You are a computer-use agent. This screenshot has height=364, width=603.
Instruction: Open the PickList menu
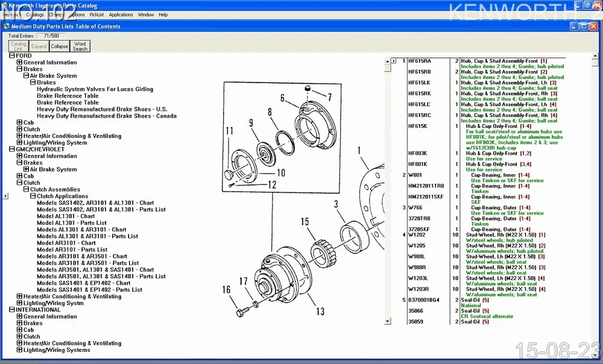[x=96, y=14]
